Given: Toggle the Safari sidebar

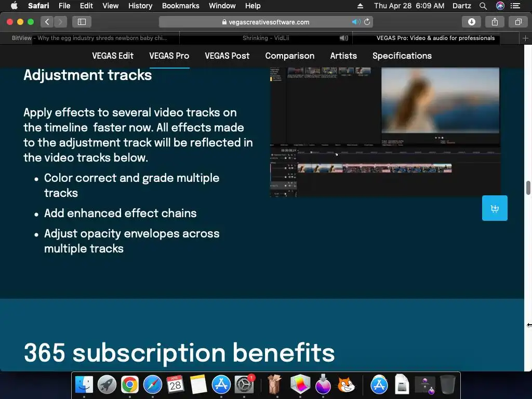Looking at the screenshot, I should [x=82, y=22].
